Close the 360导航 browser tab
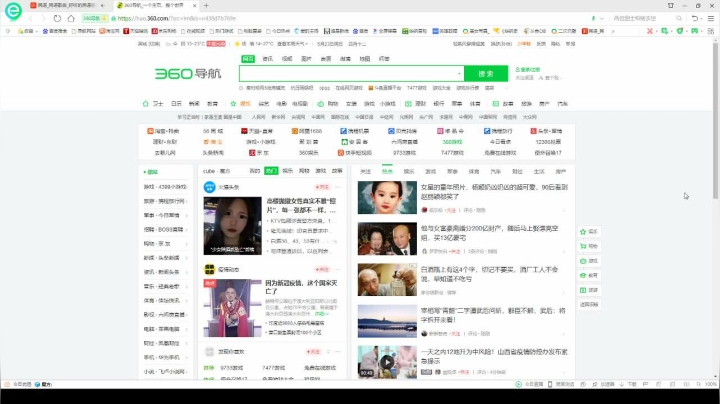The height and width of the screenshot is (404, 720). tap(195, 6)
